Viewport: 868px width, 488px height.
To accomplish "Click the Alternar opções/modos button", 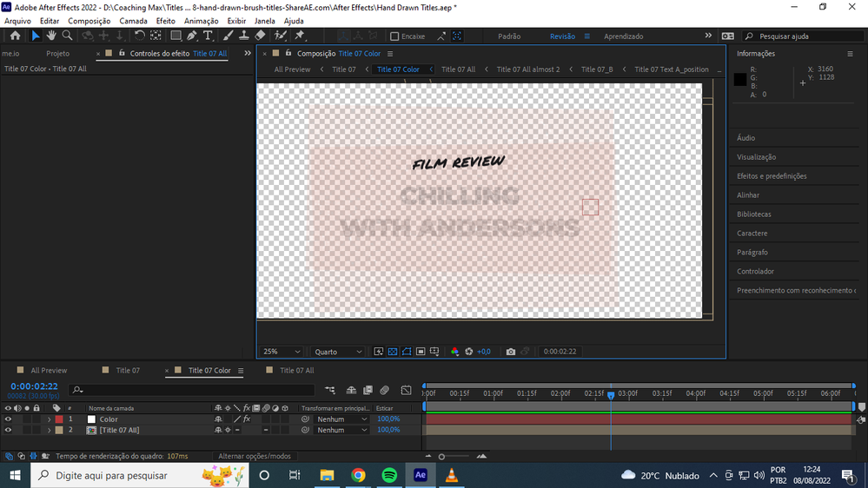I will 254,457.
